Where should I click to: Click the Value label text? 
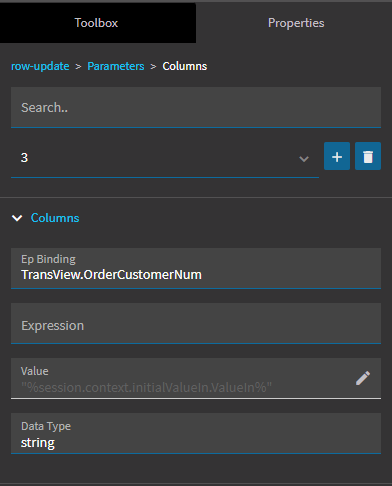pyautogui.click(x=35, y=371)
